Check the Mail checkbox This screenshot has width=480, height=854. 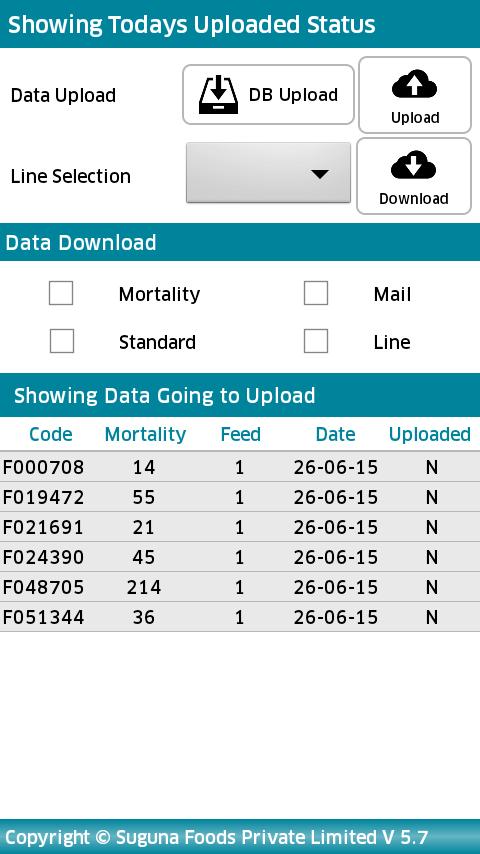(316, 293)
